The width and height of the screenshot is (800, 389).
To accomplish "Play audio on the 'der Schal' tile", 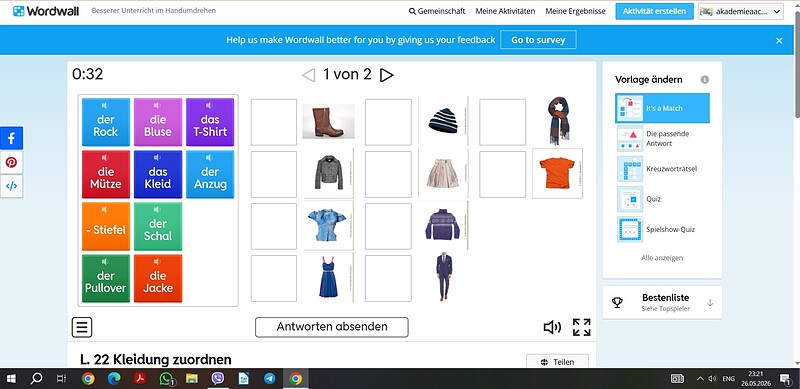I will (x=157, y=209).
